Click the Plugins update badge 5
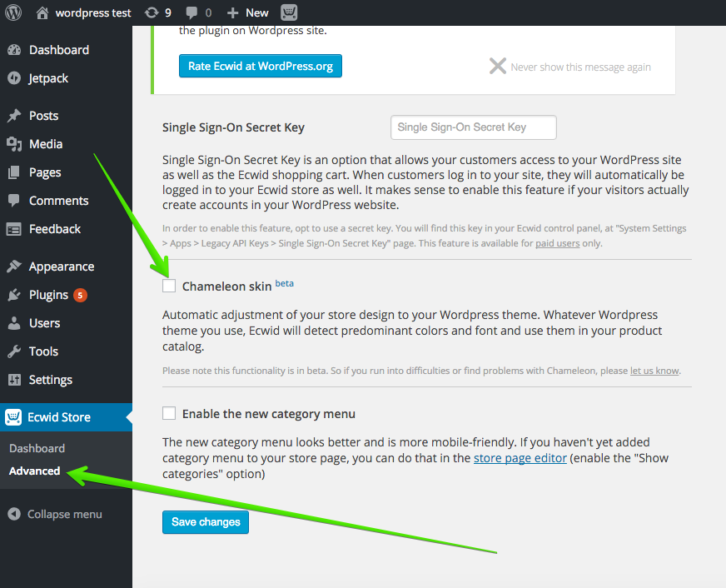The width and height of the screenshot is (726, 588). pyautogui.click(x=80, y=295)
